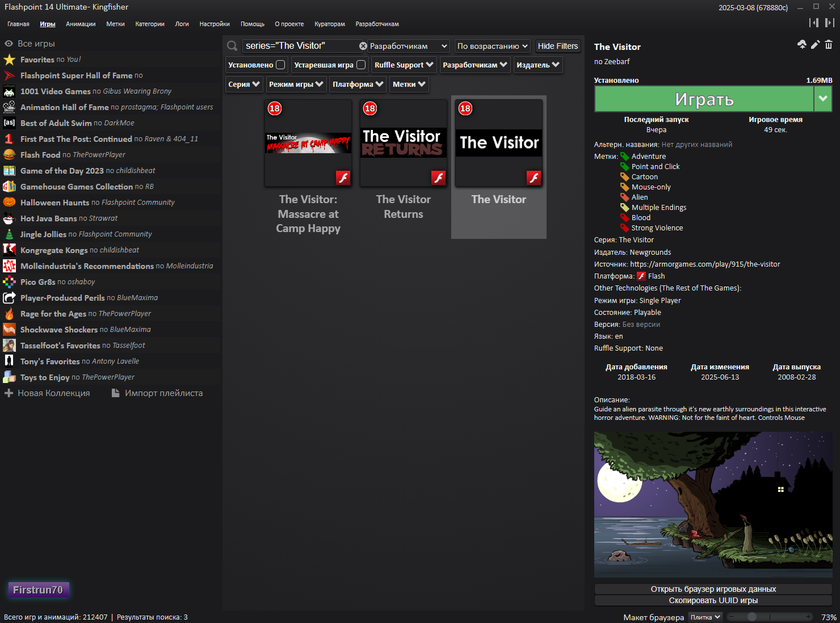The width and height of the screenshot is (840, 623).
Task: Click the Import playlist file icon
Action: (x=116, y=393)
